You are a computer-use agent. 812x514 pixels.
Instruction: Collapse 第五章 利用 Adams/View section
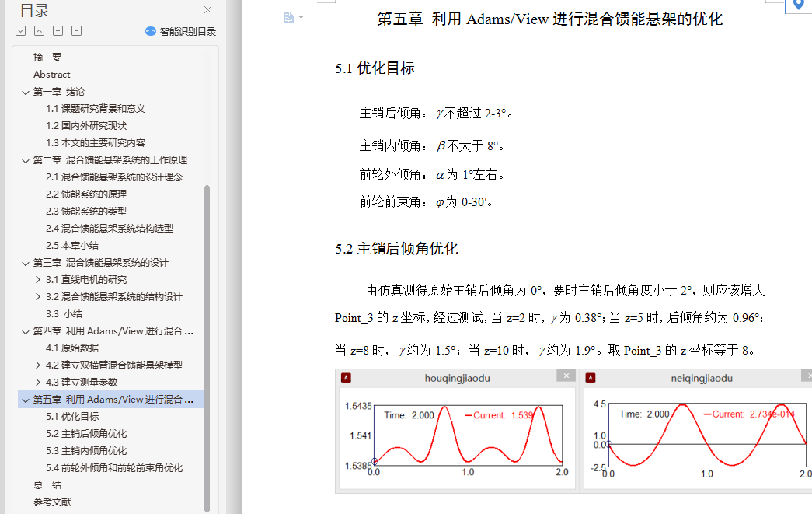coord(26,400)
